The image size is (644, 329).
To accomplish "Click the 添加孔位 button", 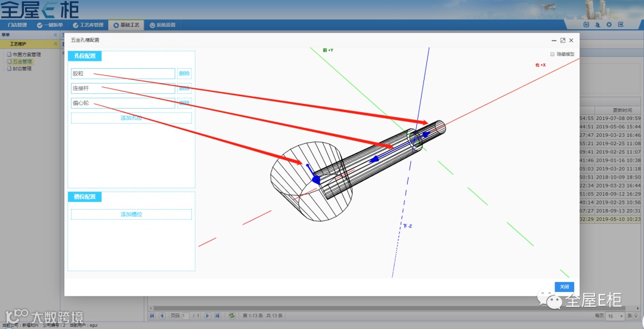I will [131, 118].
